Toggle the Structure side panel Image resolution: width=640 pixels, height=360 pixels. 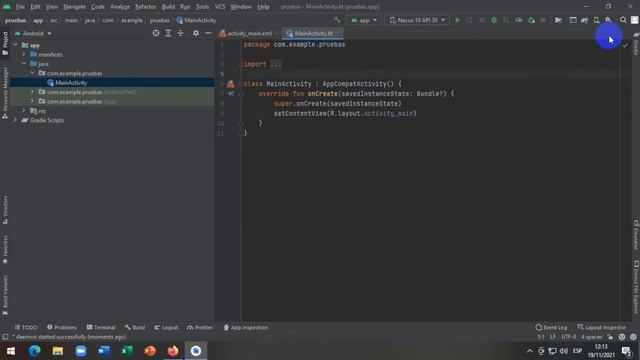[x=5, y=210]
